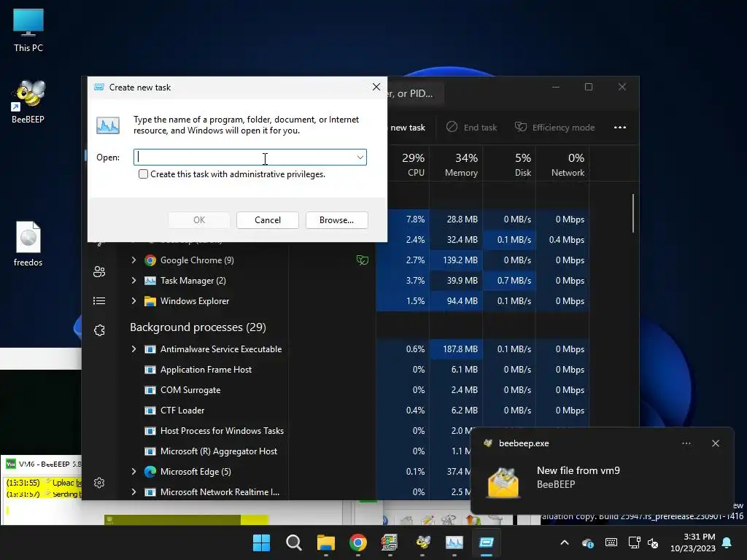Click Create new task window taskbar icon
747x560 pixels.
(x=487, y=542)
